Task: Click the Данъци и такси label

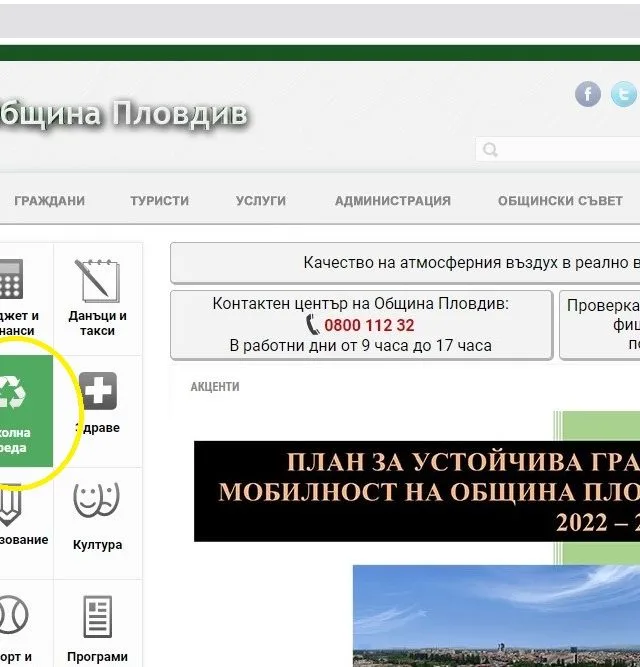Action: (x=97, y=323)
